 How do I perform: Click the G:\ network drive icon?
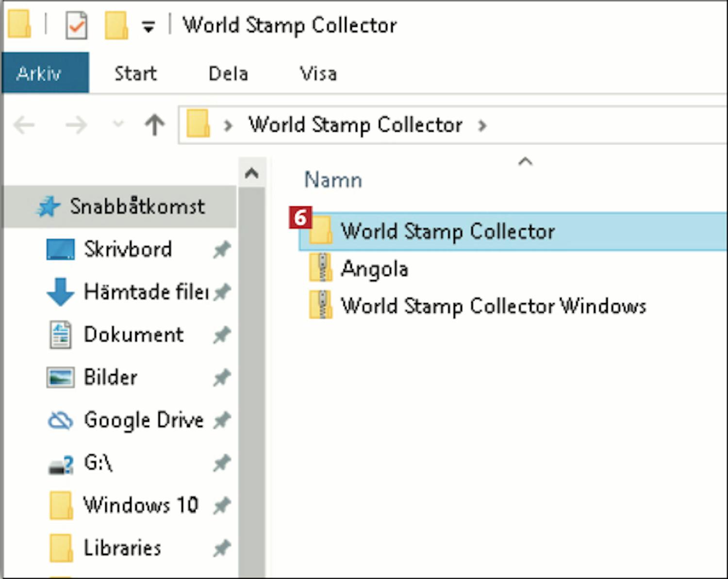pyautogui.click(x=61, y=464)
